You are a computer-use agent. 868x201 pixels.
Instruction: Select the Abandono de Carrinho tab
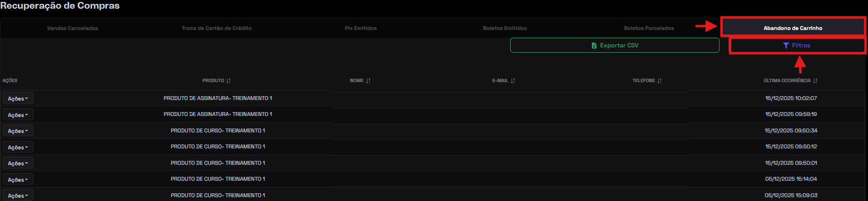tap(793, 28)
